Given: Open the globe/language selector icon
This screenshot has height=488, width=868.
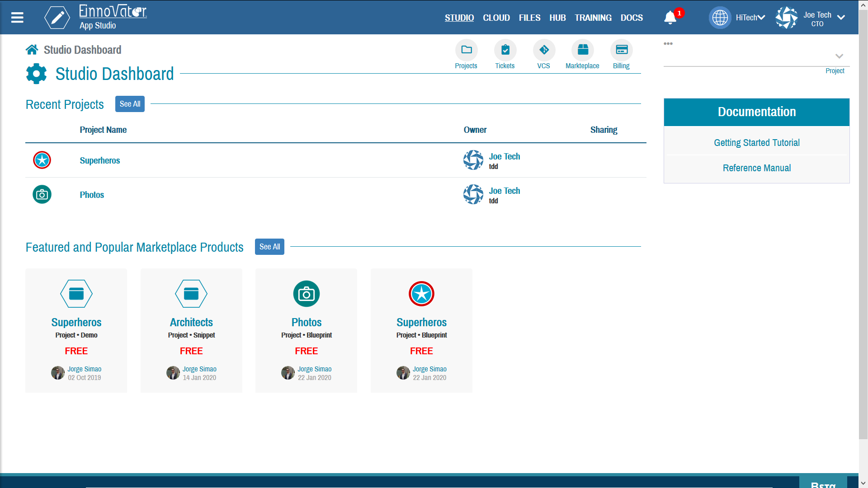Looking at the screenshot, I should click(x=720, y=17).
